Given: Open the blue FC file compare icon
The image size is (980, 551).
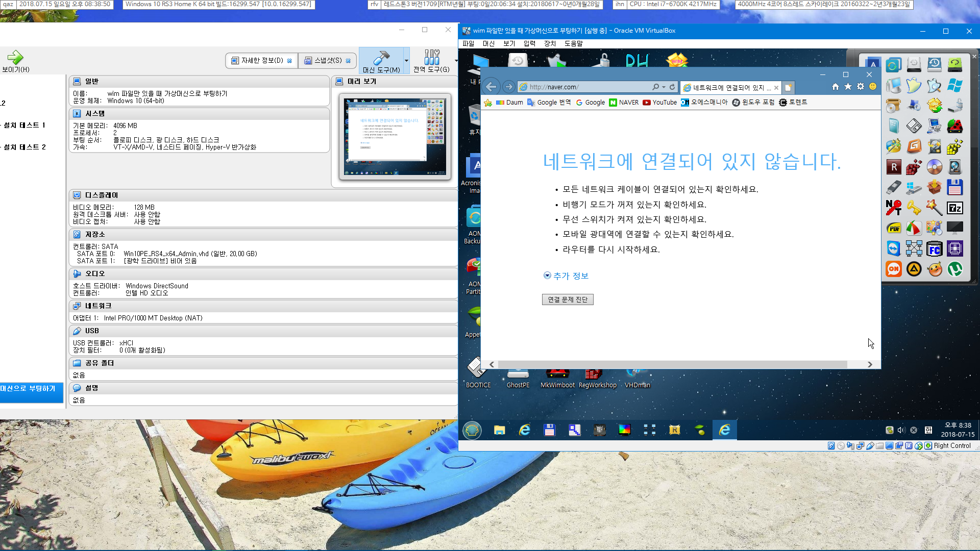Looking at the screenshot, I should point(934,248).
